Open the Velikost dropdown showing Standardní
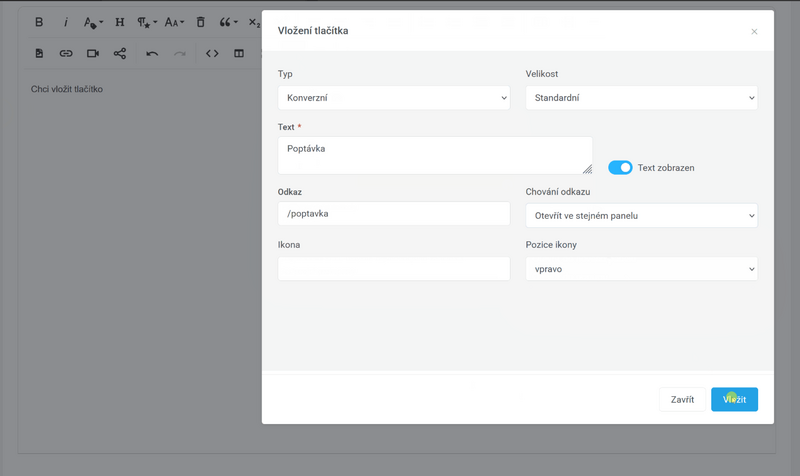The width and height of the screenshot is (800, 476). (x=641, y=98)
